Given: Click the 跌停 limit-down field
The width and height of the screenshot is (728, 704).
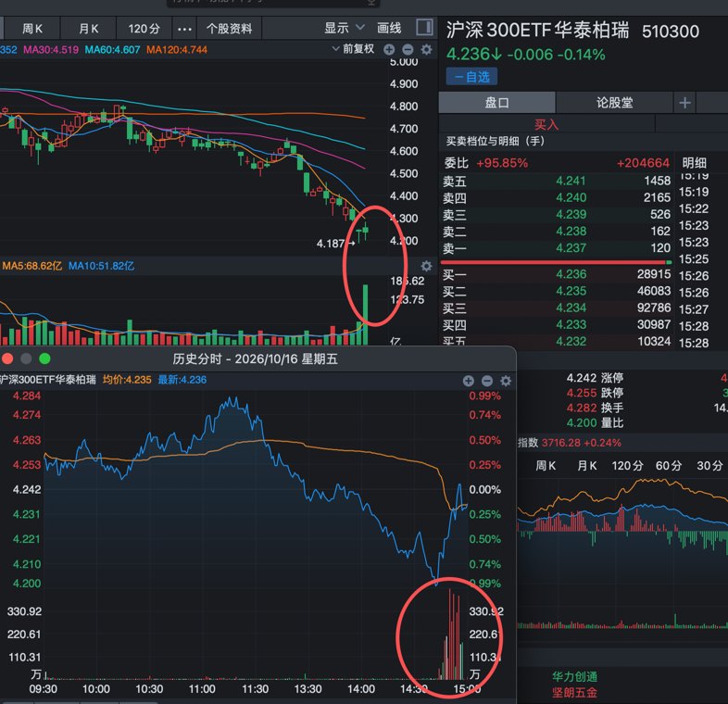Looking at the screenshot, I should click(612, 393).
